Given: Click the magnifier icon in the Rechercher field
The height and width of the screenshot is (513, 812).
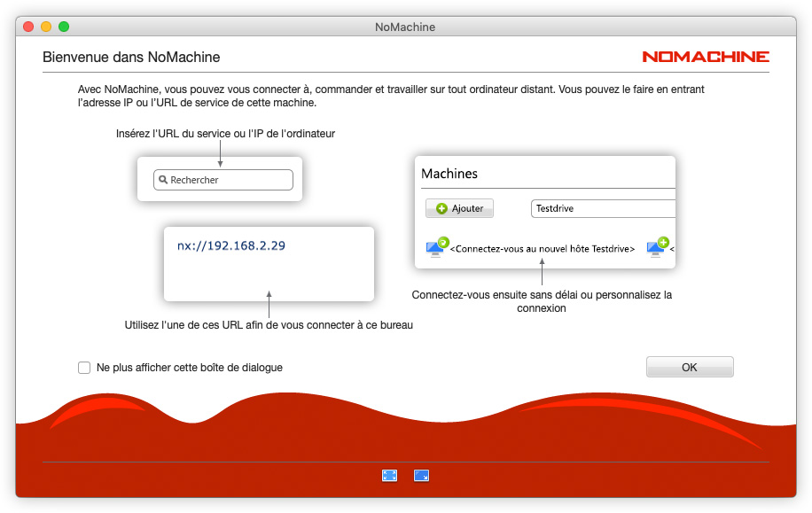Looking at the screenshot, I should (163, 180).
